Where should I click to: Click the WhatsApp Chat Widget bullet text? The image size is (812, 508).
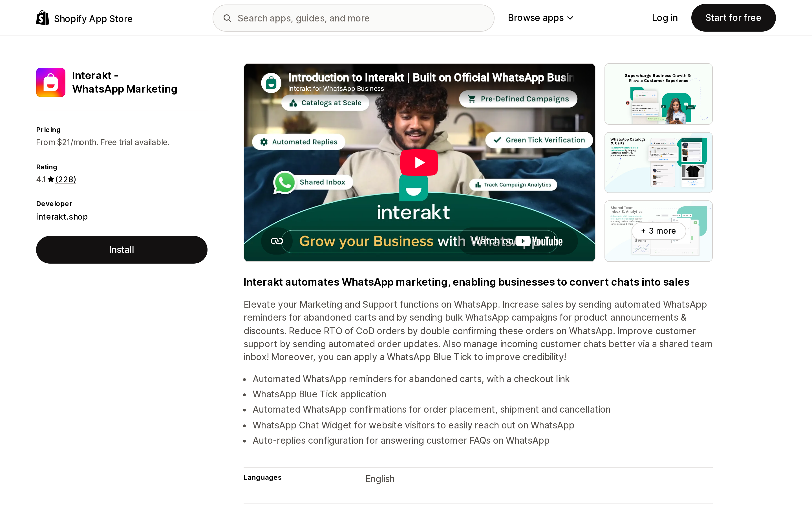click(x=413, y=425)
